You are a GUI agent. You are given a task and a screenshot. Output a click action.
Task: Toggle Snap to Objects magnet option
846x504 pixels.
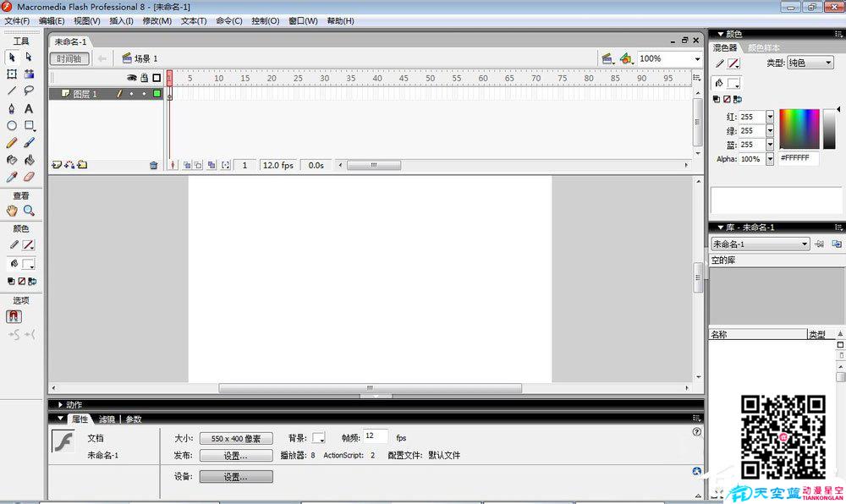coord(14,316)
